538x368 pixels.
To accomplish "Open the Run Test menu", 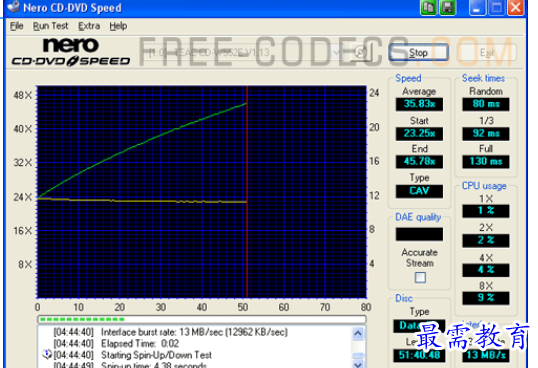I will coord(50,26).
